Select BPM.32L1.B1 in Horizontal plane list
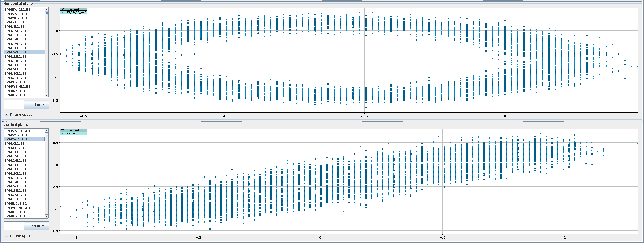The width and height of the screenshot is (644, 243). click(24, 78)
